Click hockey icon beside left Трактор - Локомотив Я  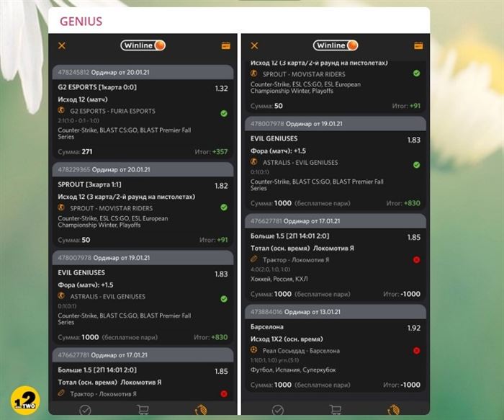[x=61, y=393]
